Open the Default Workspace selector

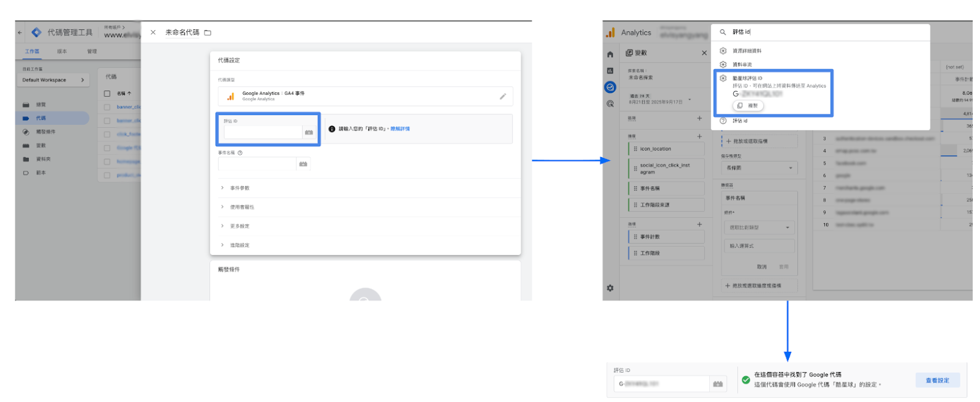(x=53, y=80)
